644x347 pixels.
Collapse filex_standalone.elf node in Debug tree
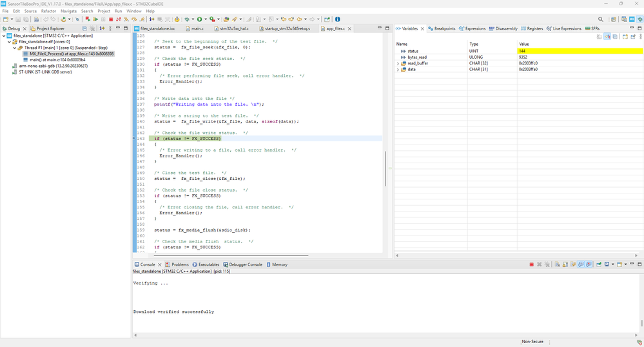pyautogui.click(x=10, y=41)
